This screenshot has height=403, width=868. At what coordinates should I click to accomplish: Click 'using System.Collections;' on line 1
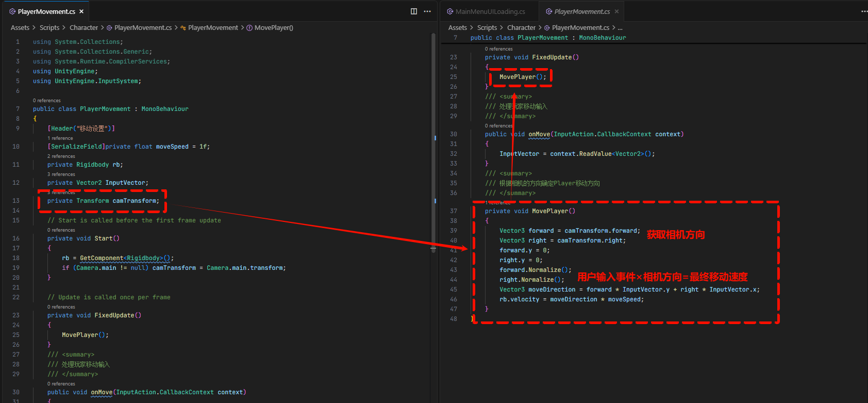click(78, 42)
